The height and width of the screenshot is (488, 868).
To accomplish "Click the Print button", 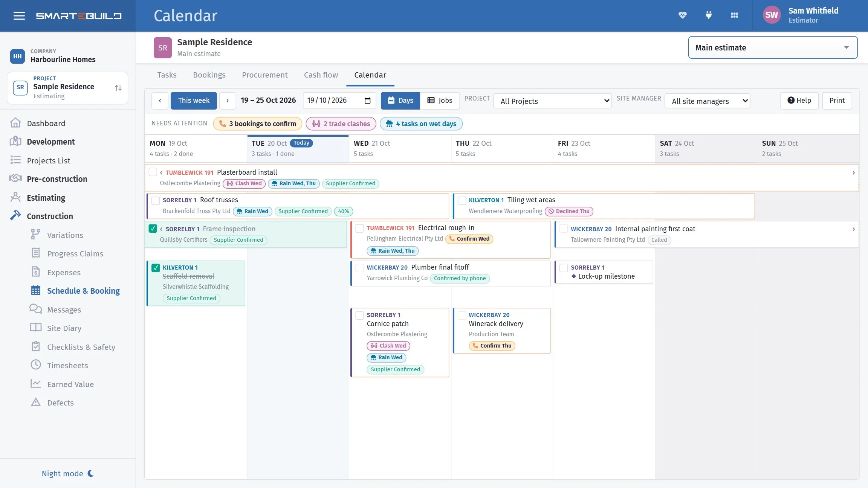I will (837, 101).
